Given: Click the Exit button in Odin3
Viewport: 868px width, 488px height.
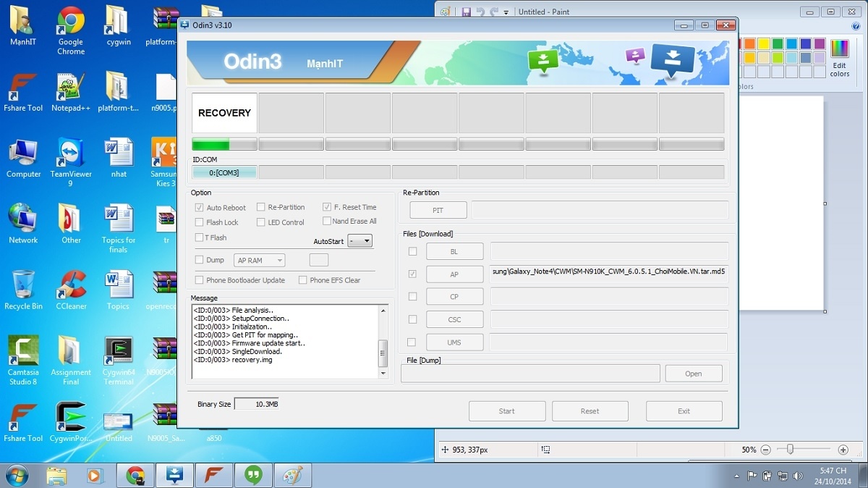Looking at the screenshot, I should 684,411.
